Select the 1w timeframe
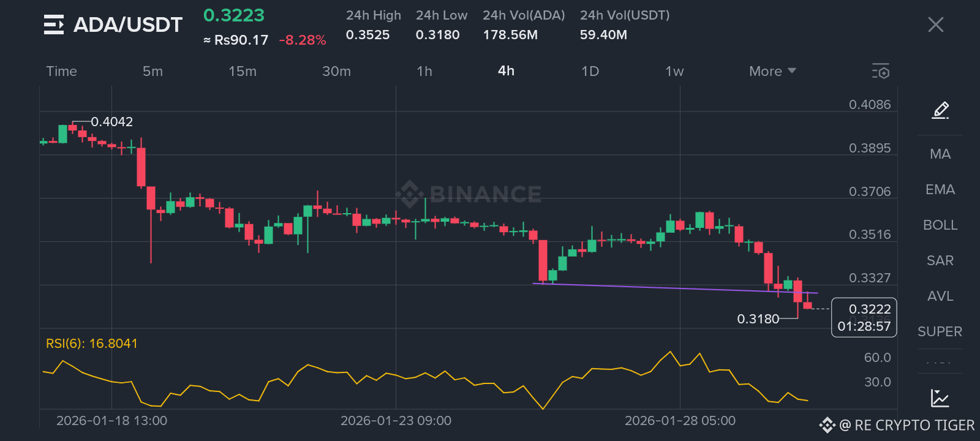 click(x=674, y=71)
